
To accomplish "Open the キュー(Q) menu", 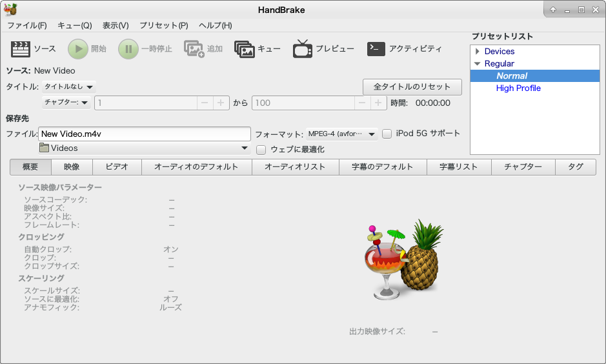I will pyautogui.click(x=75, y=26).
